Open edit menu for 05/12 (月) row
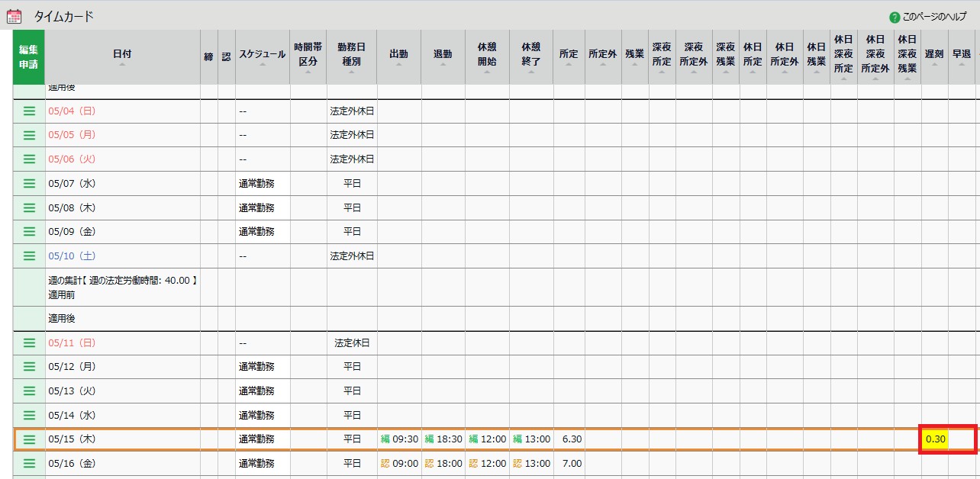Screen dimensions: 980x479 pos(29,366)
